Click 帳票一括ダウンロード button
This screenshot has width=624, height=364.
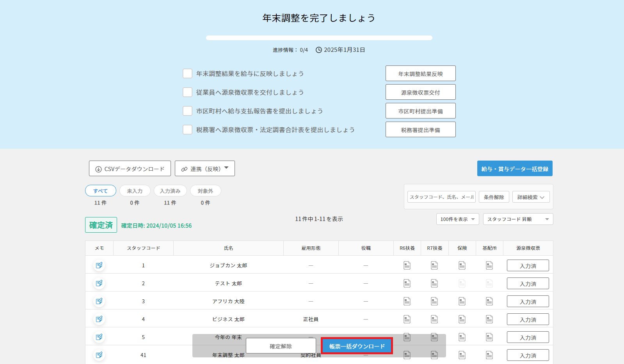pyautogui.click(x=357, y=346)
